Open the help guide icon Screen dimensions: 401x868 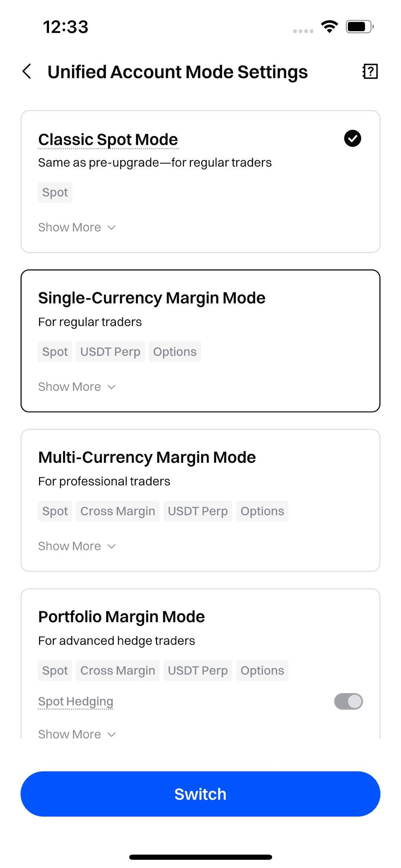(x=370, y=71)
